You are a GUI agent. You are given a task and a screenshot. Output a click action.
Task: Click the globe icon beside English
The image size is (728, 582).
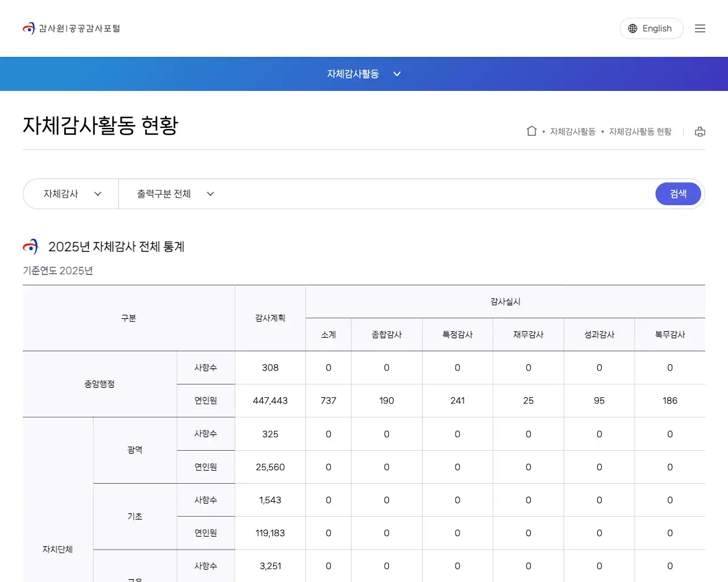631,28
